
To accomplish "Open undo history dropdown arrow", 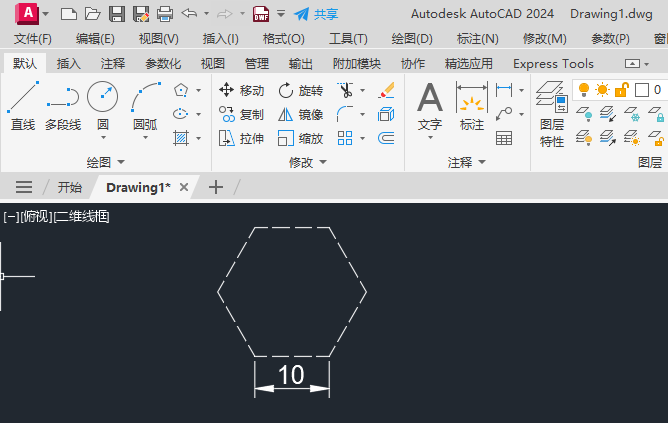I will click(207, 14).
